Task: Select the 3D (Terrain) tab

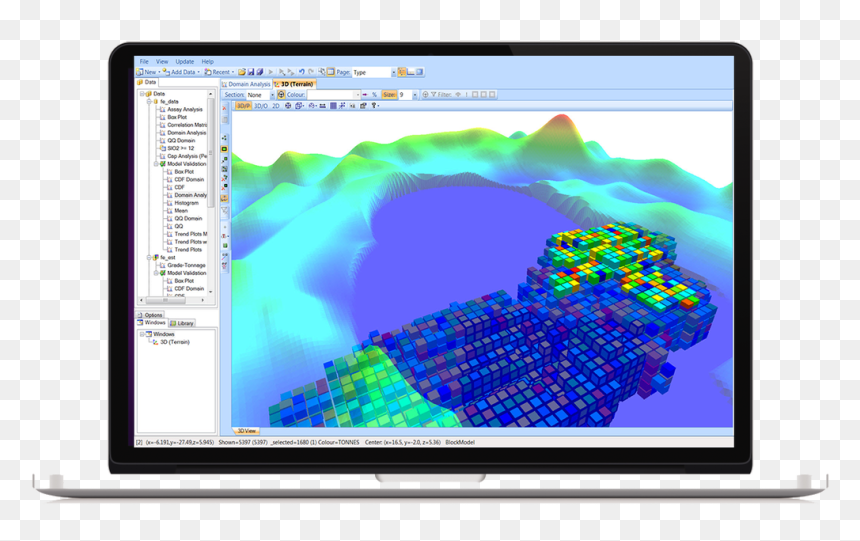Action: [x=293, y=84]
